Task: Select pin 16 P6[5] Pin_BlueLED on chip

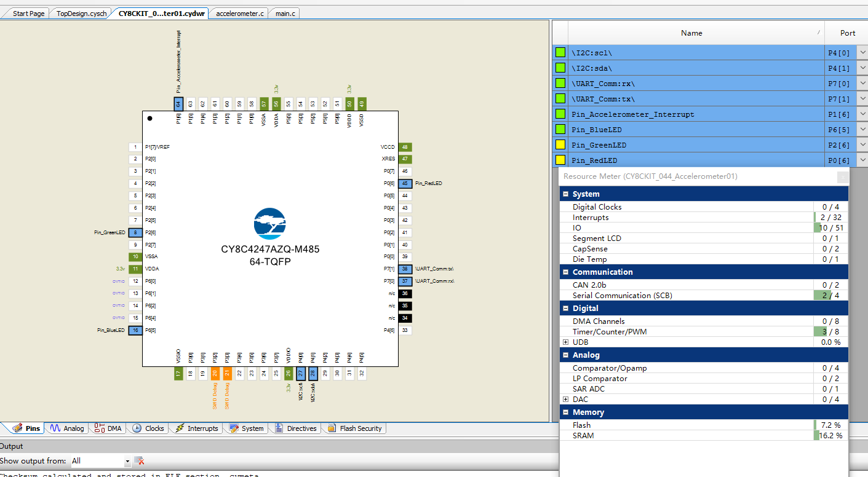Action: click(x=135, y=330)
